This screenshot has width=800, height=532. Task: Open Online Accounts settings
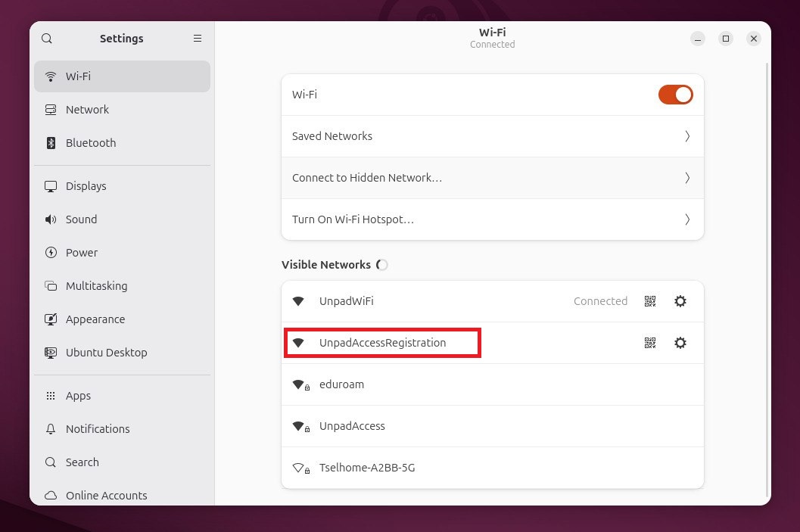pos(122,495)
